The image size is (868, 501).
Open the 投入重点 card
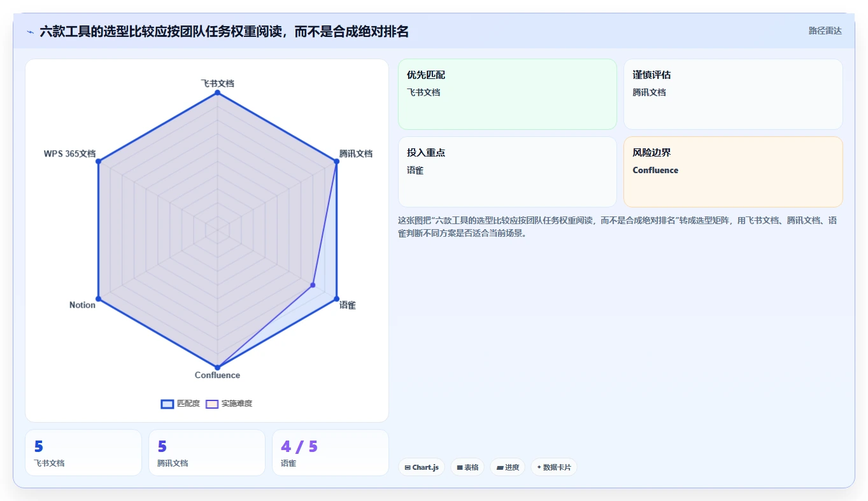pos(508,172)
